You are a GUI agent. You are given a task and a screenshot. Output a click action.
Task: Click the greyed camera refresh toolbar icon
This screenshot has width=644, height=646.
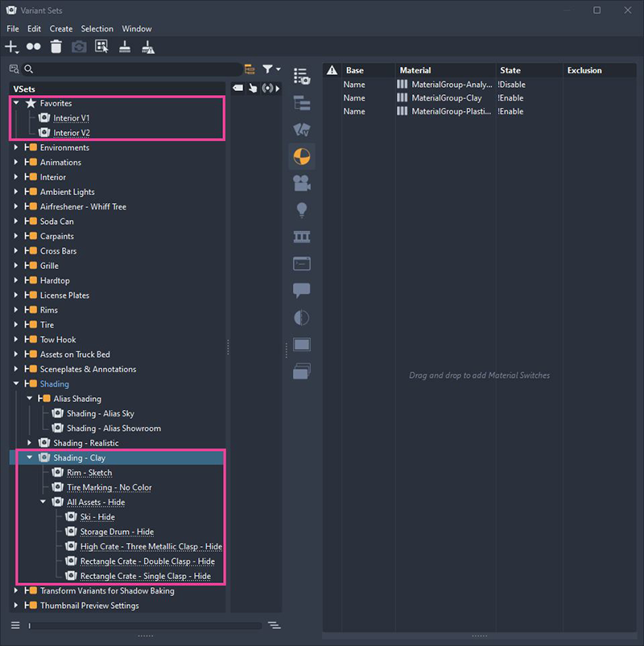[x=79, y=47]
